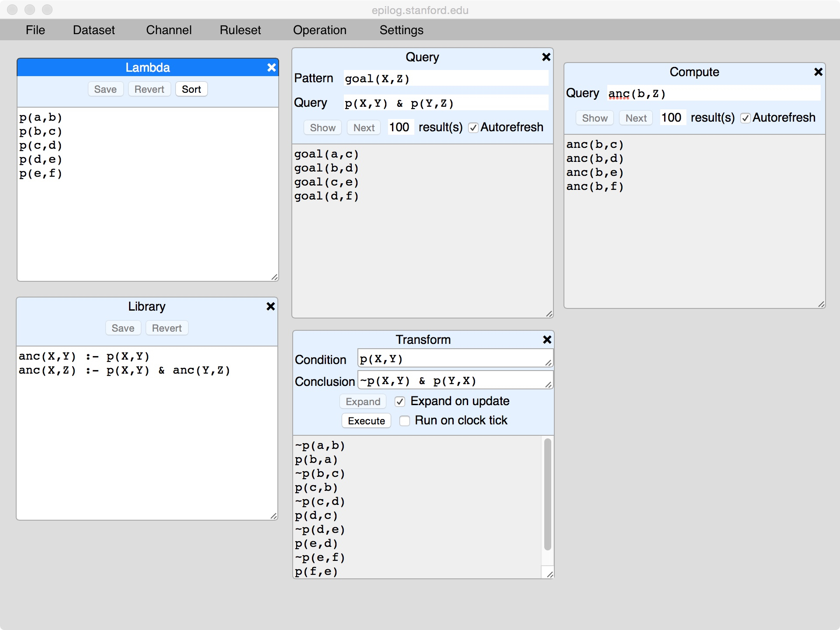
Task: Close the Query panel
Action: click(x=546, y=57)
